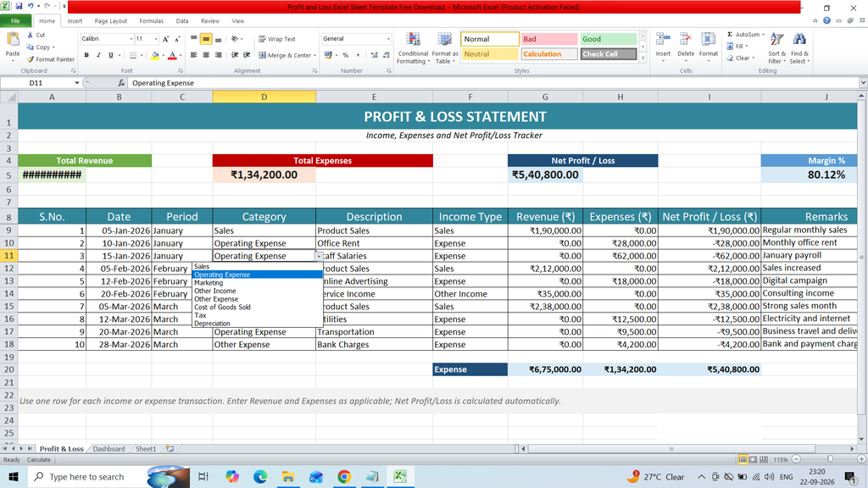Click the Borders icon
This screenshot has width=868, height=488.
(133, 55)
